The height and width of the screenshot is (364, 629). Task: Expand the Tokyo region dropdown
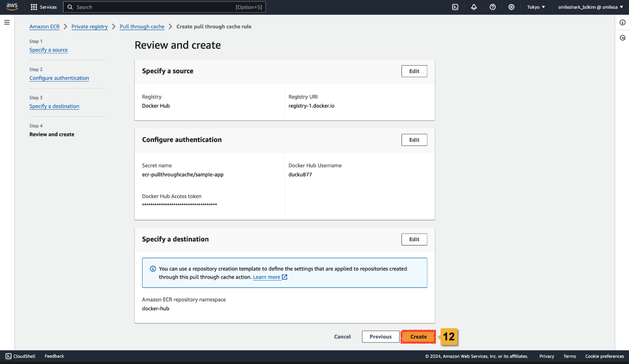click(536, 7)
